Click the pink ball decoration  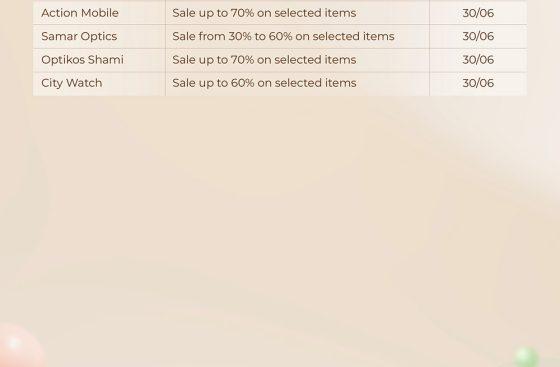pyautogui.click(x=18, y=346)
